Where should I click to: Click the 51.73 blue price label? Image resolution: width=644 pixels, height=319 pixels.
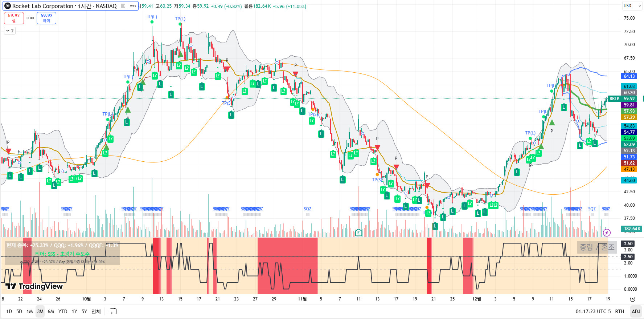pyautogui.click(x=629, y=157)
